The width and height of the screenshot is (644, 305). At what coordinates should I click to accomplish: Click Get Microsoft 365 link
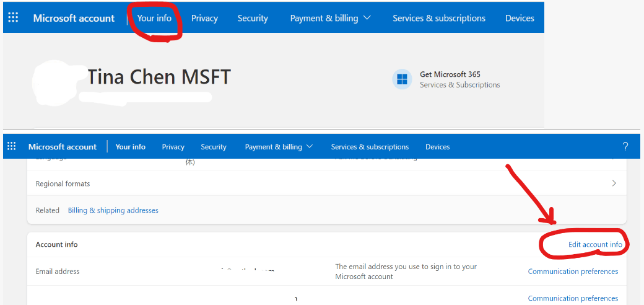pyautogui.click(x=450, y=74)
